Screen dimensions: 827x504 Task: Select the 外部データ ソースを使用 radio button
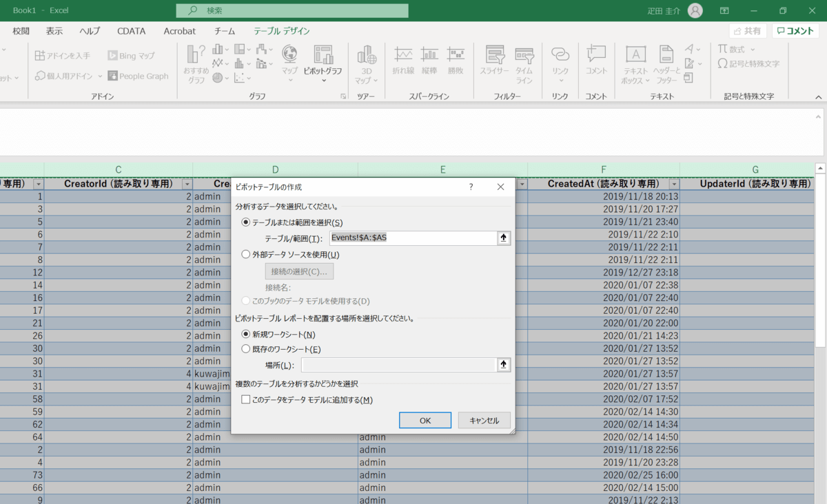[246, 254]
